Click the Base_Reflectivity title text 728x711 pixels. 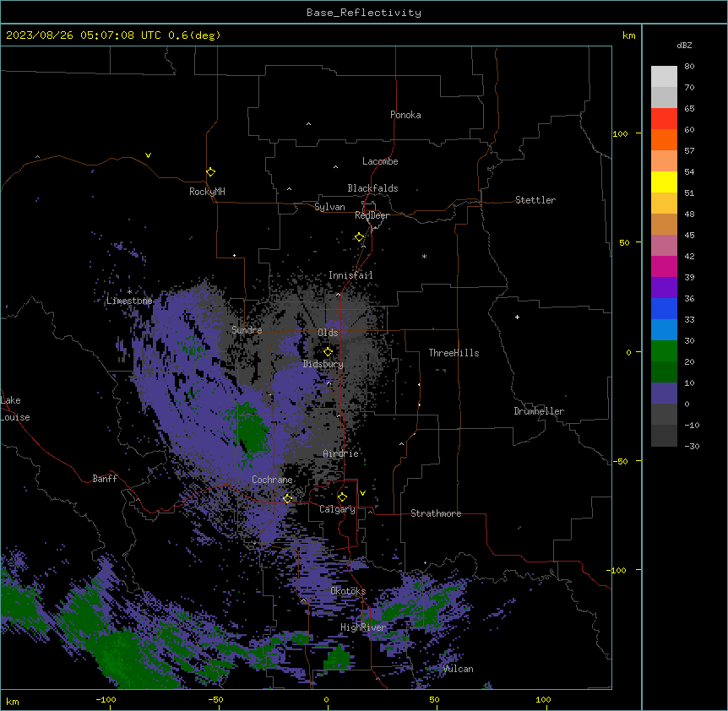pos(364,13)
